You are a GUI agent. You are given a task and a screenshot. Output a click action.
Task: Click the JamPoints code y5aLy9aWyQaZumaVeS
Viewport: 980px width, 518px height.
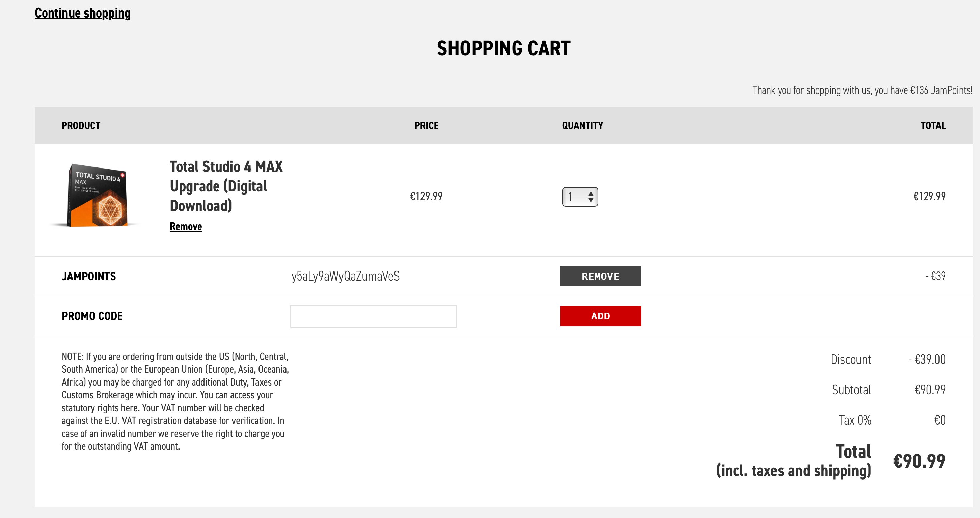point(345,276)
